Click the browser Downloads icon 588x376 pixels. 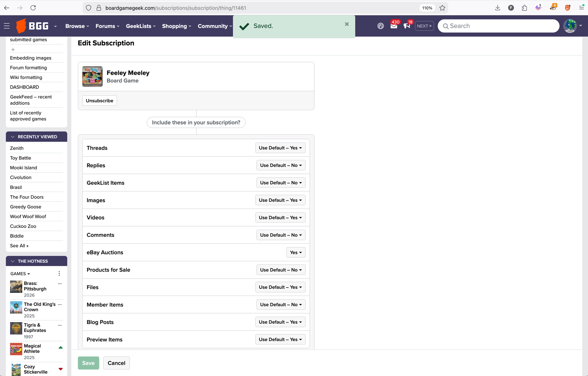498,8
